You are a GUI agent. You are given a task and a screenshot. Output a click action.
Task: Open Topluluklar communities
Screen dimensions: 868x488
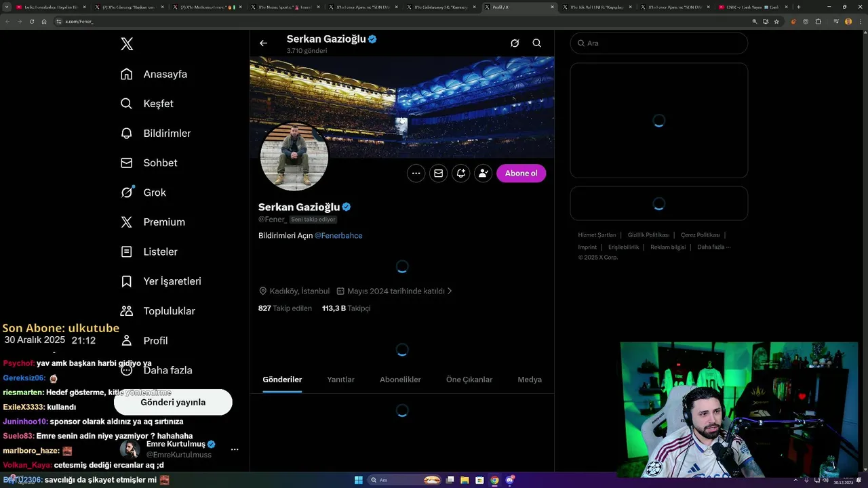point(158,311)
